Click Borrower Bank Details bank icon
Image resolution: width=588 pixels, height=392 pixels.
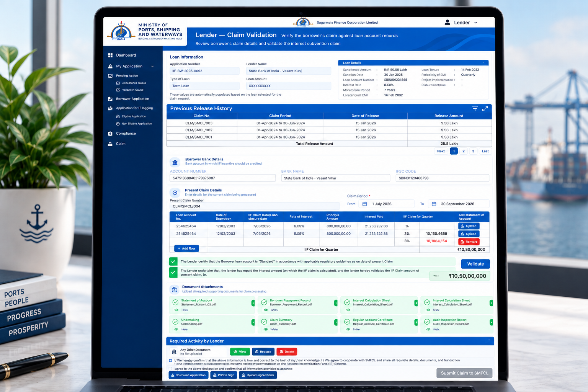point(175,162)
